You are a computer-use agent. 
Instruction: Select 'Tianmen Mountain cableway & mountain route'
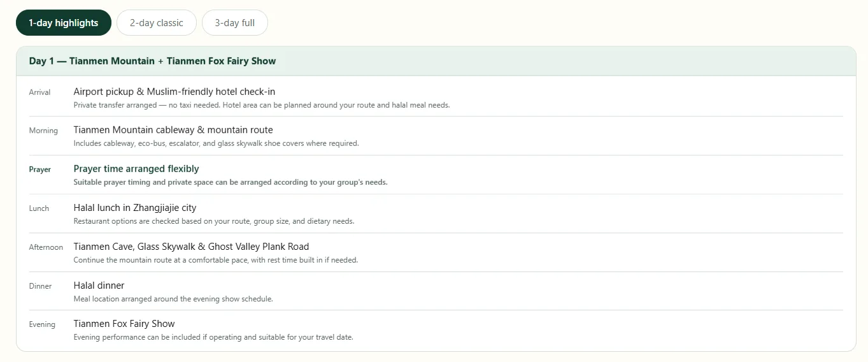(173, 130)
